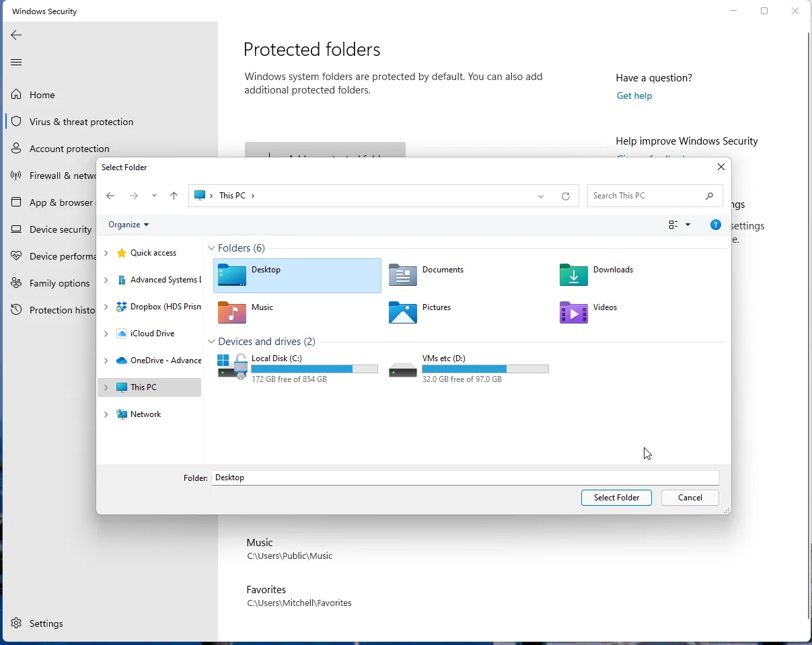Open the dialog help icon
812x645 pixels.
(x=716, y=225)
